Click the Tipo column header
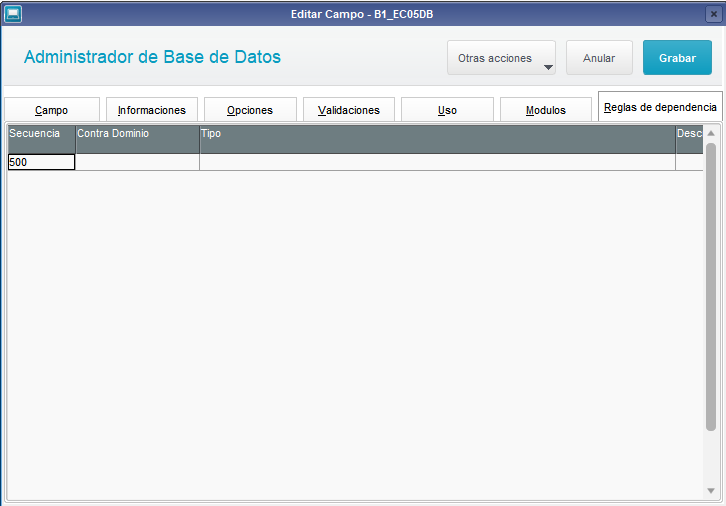 click(438, 139)
